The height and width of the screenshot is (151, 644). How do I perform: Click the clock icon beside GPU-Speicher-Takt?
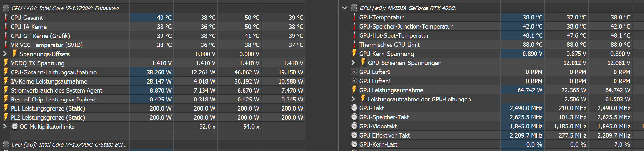click(x=354, y=117)
